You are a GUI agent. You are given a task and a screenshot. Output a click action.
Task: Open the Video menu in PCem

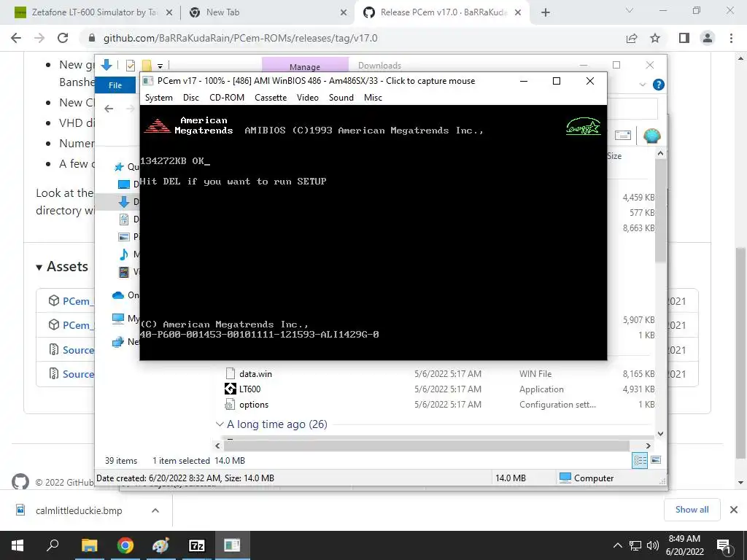click(x=308, y=98)
